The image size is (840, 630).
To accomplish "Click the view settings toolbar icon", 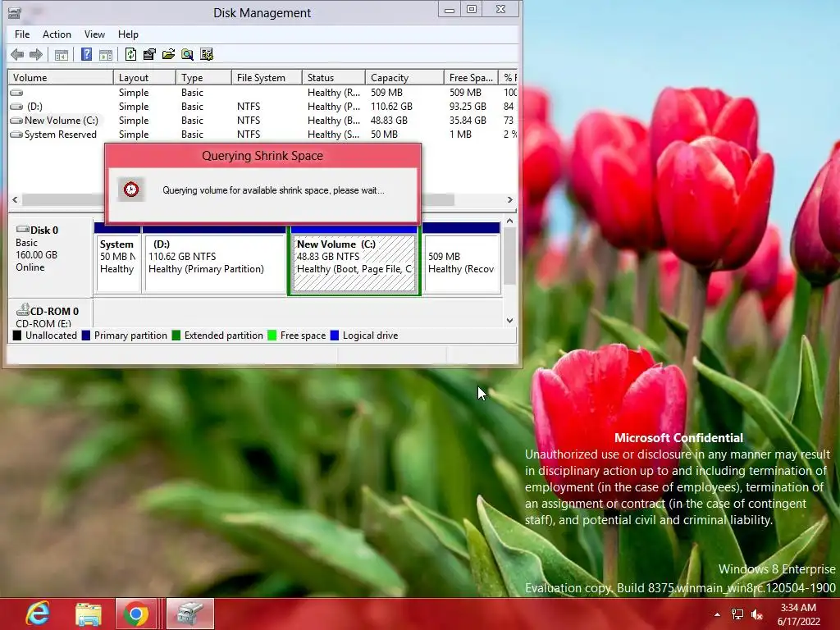I will click(x=206, y=54).
